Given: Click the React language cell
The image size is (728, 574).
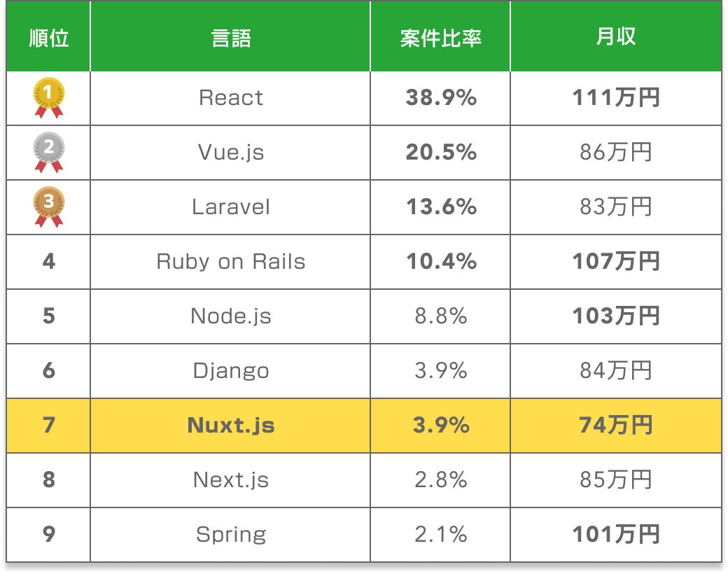Looking at the screenshot, I should (x=231, y=98).
